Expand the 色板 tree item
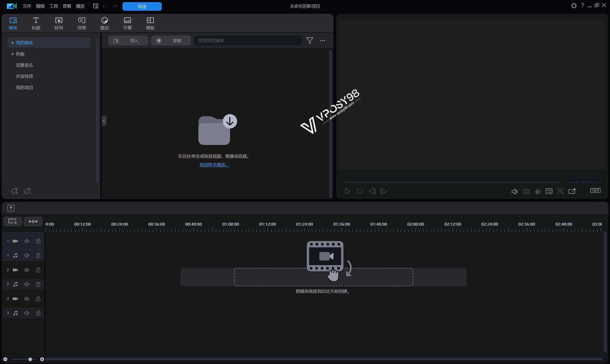The image size is (610, 364). (12, 54)
